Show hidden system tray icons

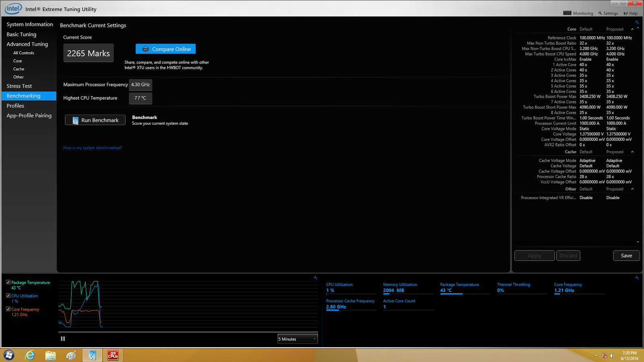(x=596, y=356)
